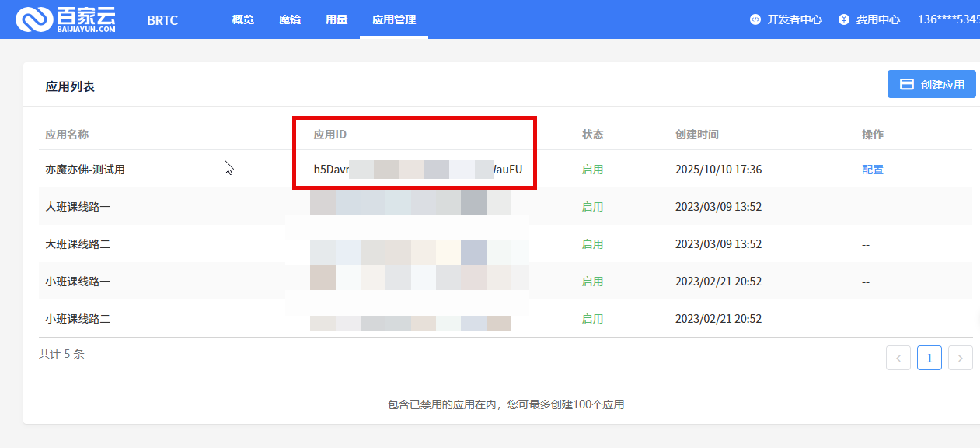980x448 pixels.
Task: Open the 概览 tab
Action: 243,19
